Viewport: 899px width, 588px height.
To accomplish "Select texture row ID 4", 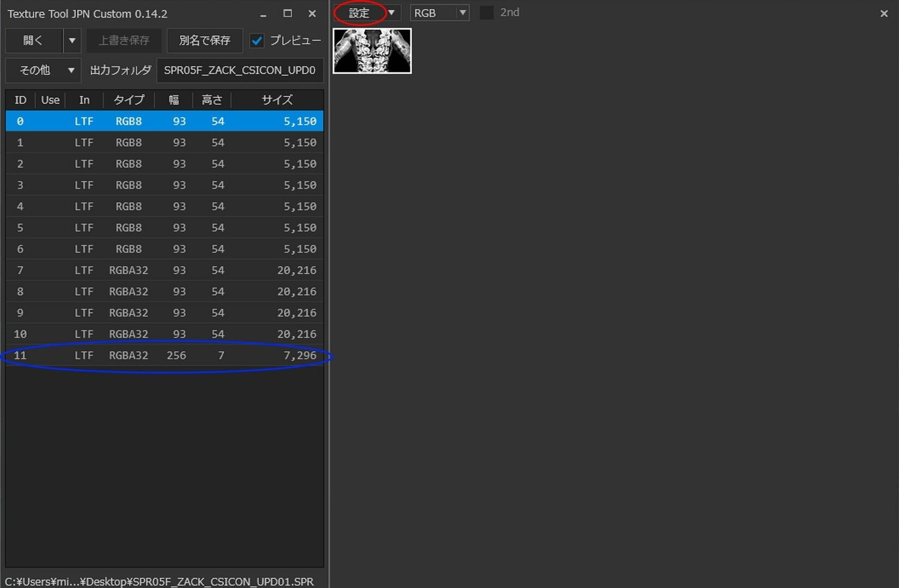I will (x=164, y=206).
